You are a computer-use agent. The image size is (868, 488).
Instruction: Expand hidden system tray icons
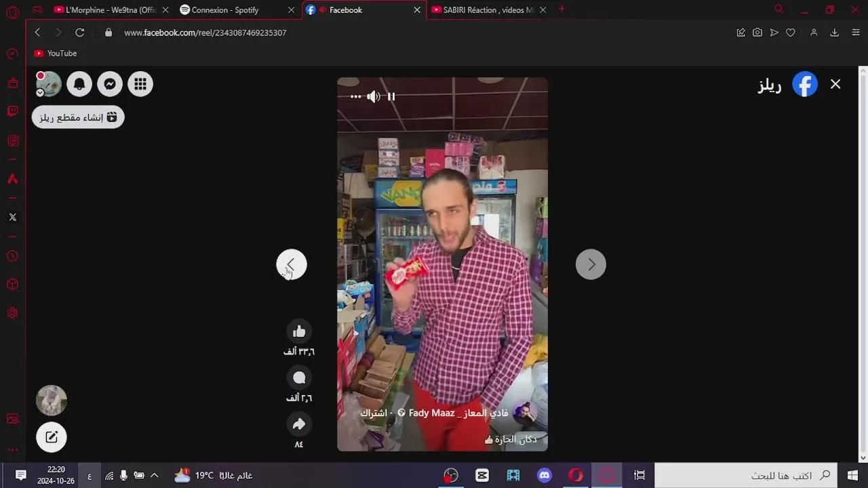click(x=155, y=475)
